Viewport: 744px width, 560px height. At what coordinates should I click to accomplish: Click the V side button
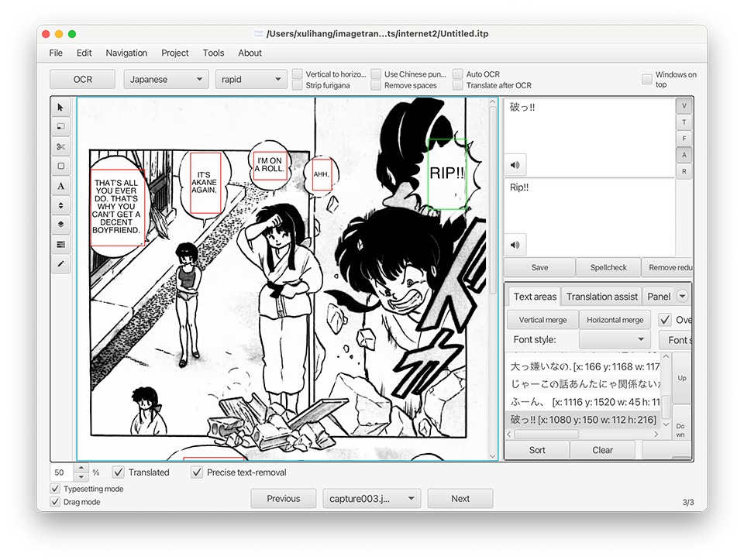point(684,106)
